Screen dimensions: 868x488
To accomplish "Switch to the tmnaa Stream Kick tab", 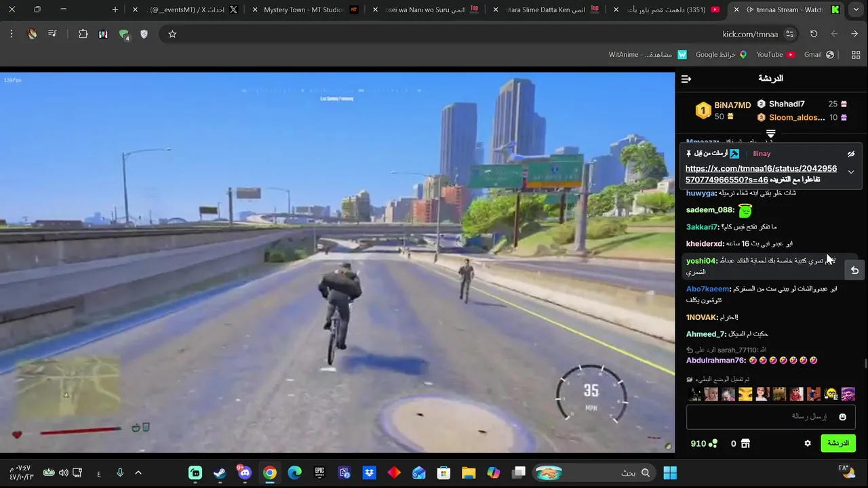I will coord(787,9).
